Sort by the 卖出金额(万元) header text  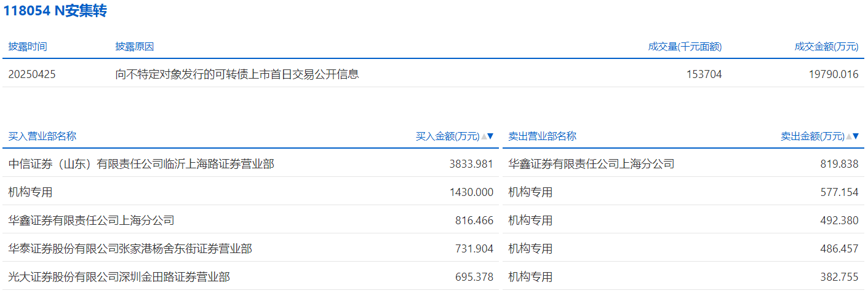(x=812, y=136)
